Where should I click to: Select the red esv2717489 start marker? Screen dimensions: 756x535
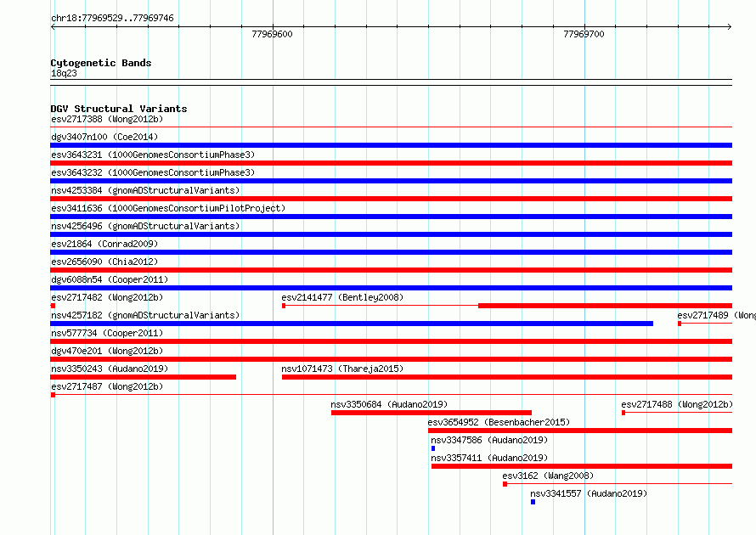[680, 324]
